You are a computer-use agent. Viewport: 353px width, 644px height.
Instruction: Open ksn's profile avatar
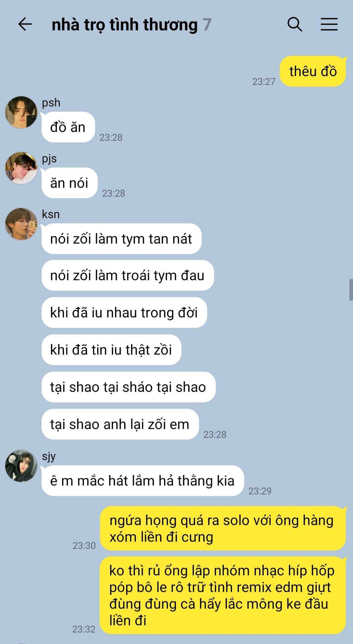pos(21,224)
